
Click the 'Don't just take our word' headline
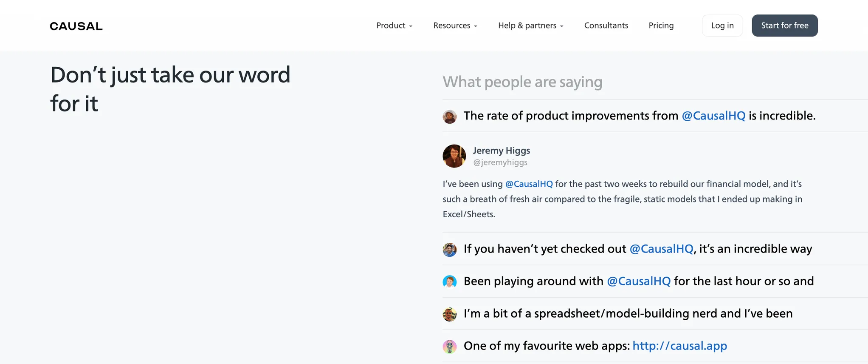coord(170,89)
